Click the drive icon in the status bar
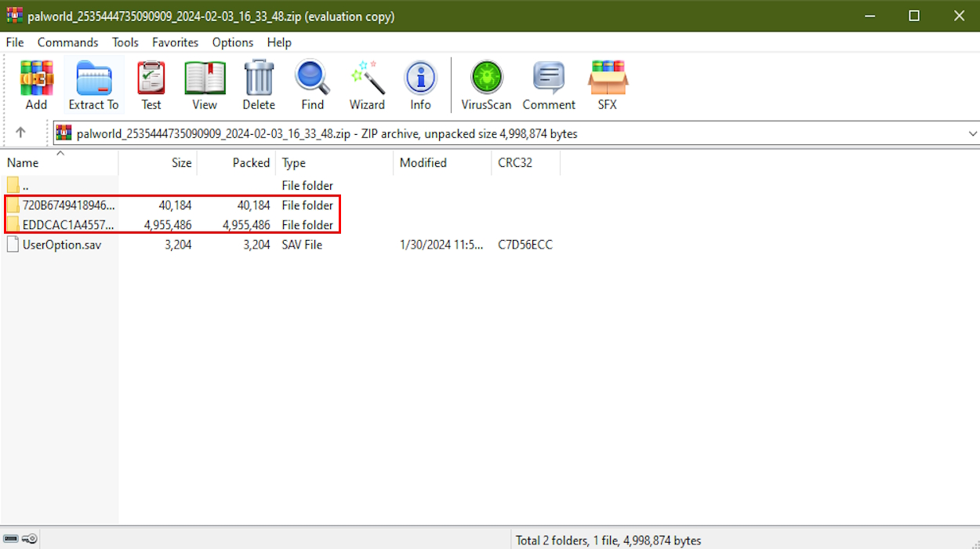980x549 pixels. coord(12,539)
